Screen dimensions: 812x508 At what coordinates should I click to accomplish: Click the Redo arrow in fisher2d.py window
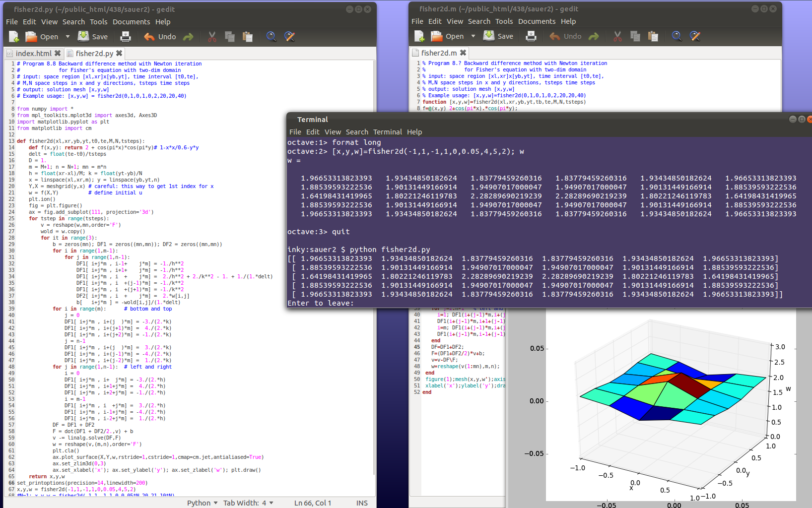[x=188, y=37]
